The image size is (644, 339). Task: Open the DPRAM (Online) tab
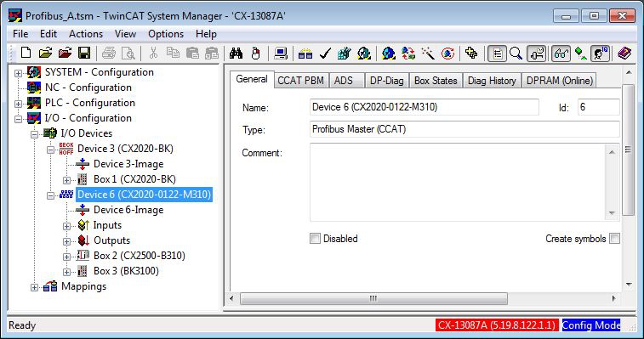pos(560,81)
